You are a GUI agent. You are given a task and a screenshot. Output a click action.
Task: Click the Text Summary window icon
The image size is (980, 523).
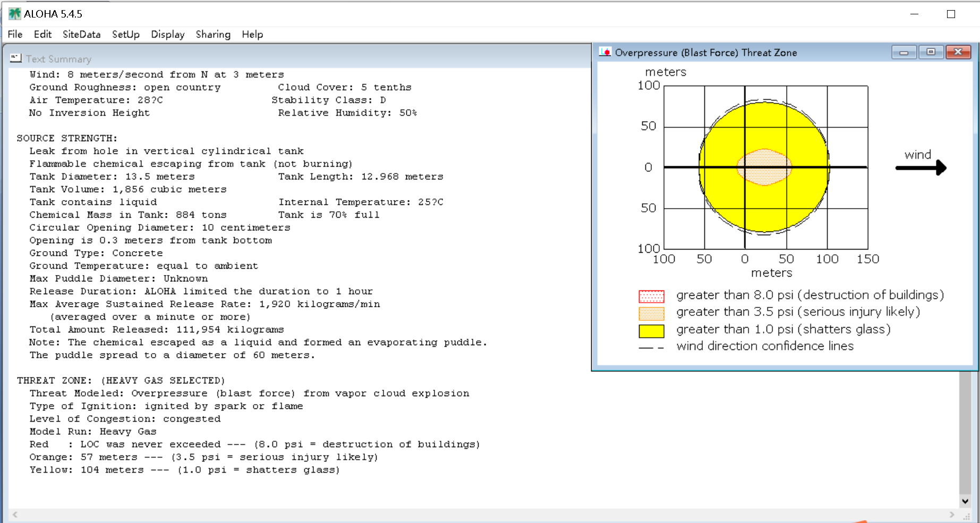pyautogui.click(x=16, y=58)
